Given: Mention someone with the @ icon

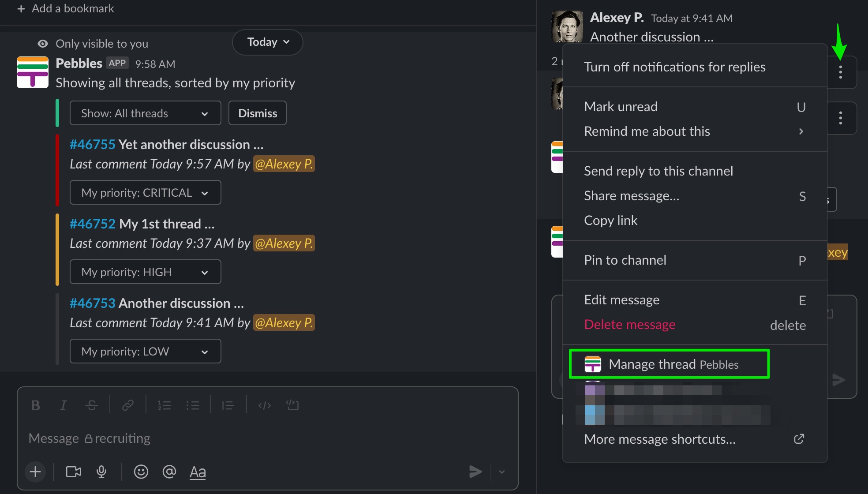Looking at the screenshot, I should click(x=169, y=472).
